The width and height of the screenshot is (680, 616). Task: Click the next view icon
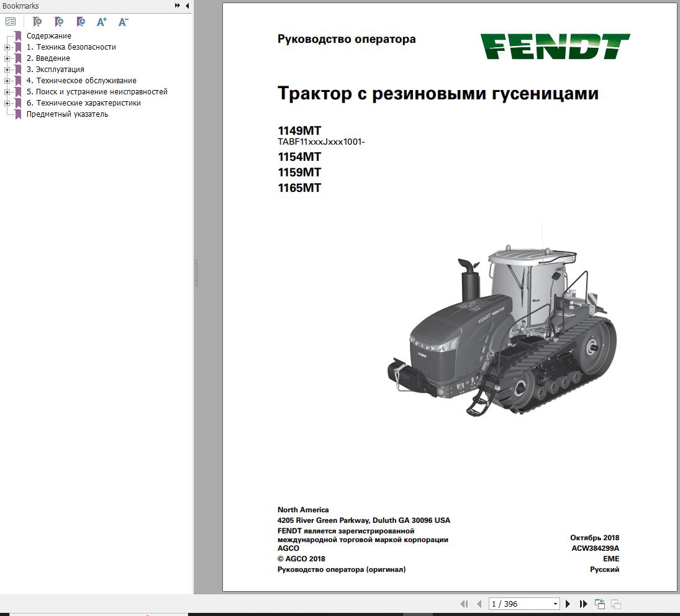(616, 604)
